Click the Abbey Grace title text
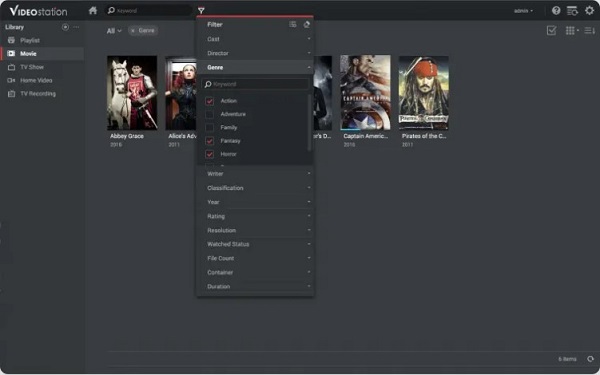 [127, 136]
